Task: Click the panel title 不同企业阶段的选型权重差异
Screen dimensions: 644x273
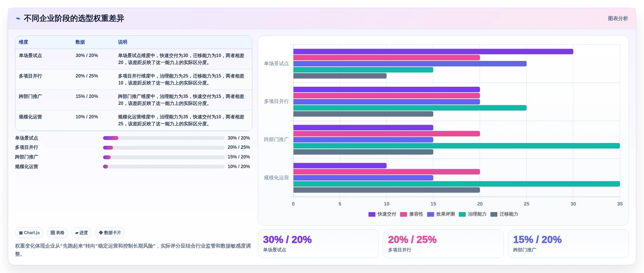Action: (x=74, y=19)
